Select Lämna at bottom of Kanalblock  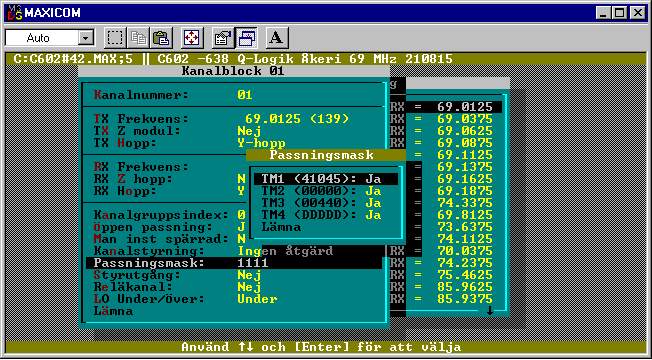pyautogui.click(x=114, y=311)
